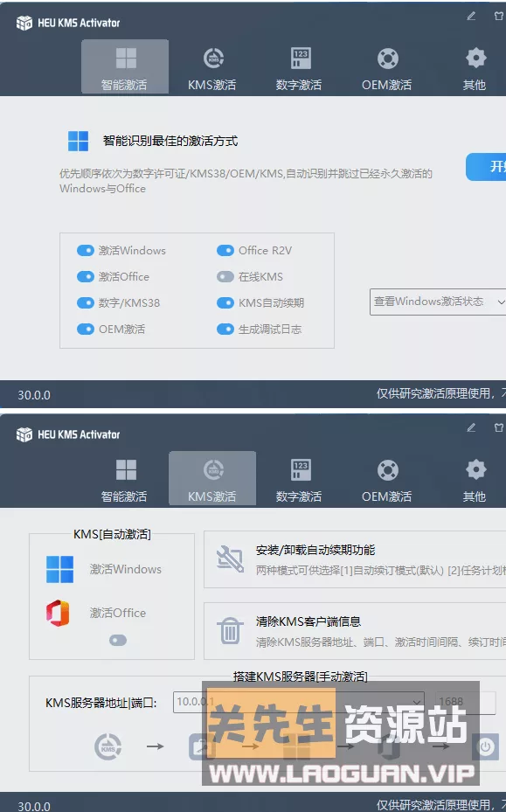
Task: Click the port field showing 1688
Action: click(465, 702)
